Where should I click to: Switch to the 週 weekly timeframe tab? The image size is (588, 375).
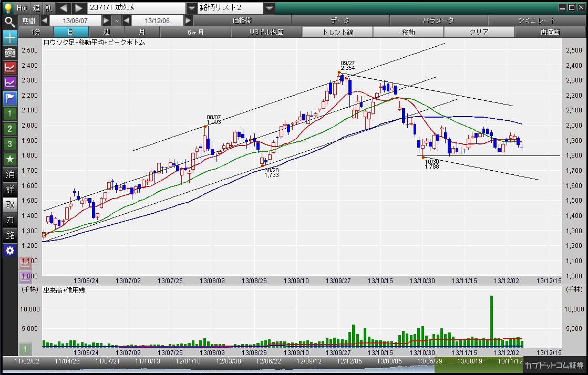(107, 32)
